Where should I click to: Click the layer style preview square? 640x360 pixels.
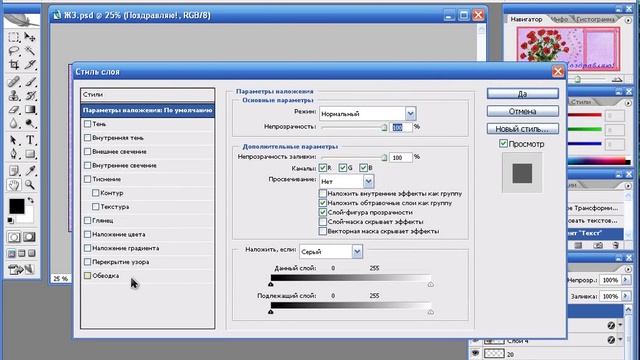[522, 173]
